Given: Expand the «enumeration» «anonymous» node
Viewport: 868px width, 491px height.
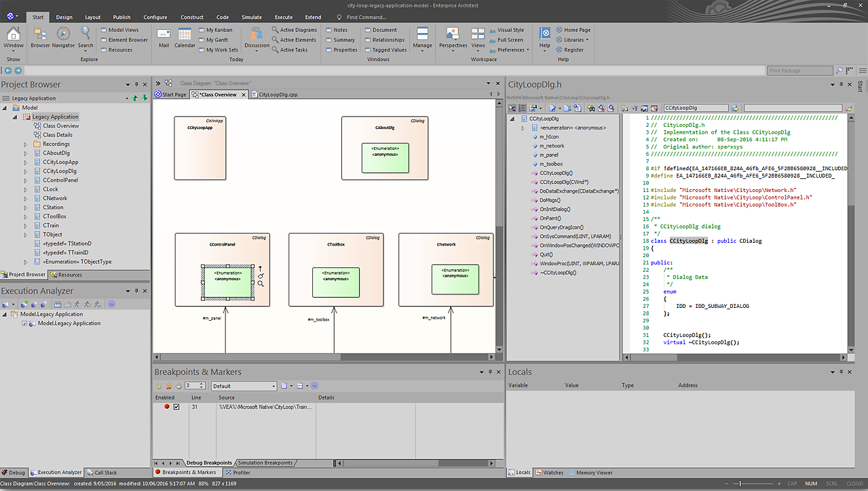Looking at the screenshot, I should 523,127.
